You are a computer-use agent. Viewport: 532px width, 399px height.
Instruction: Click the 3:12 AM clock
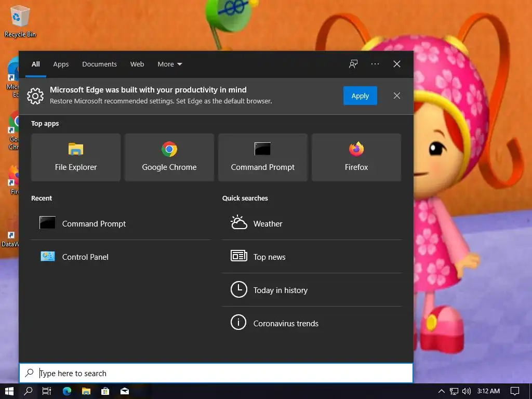(x=488, y=391)
